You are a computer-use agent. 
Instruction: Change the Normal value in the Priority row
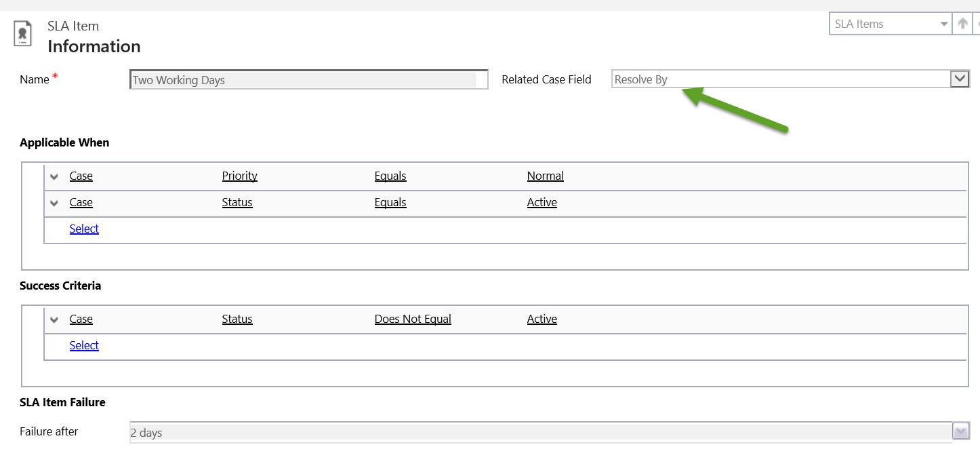coord(545,176)
